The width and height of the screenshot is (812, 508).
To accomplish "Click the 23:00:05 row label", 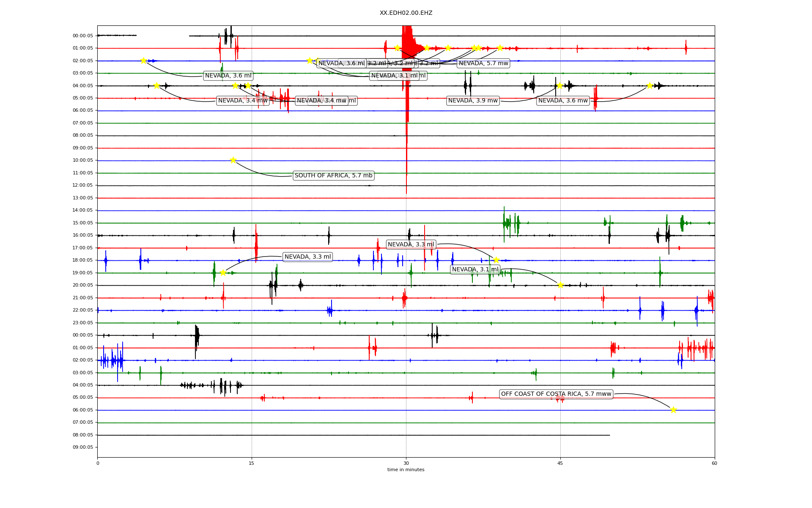I will click(82, 323).
